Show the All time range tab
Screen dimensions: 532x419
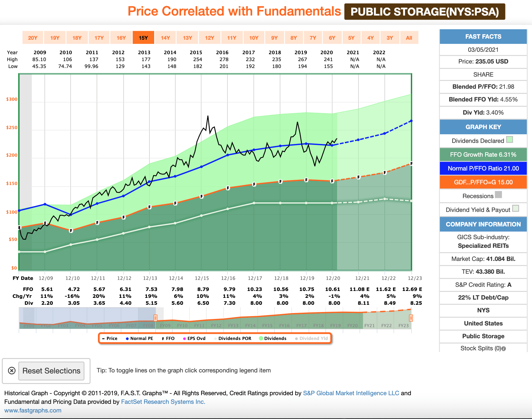tap(409, 38)
